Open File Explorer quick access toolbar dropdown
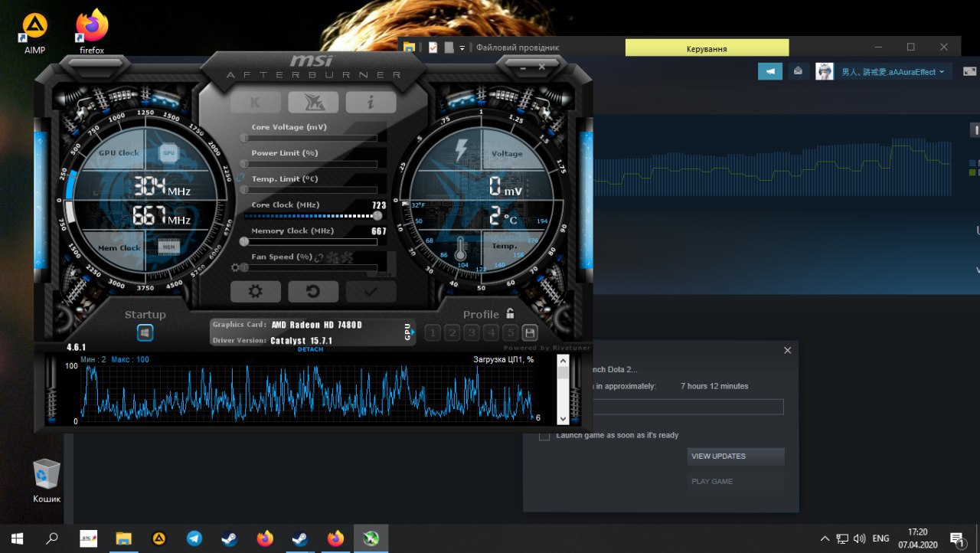 [x=462, y=47]
